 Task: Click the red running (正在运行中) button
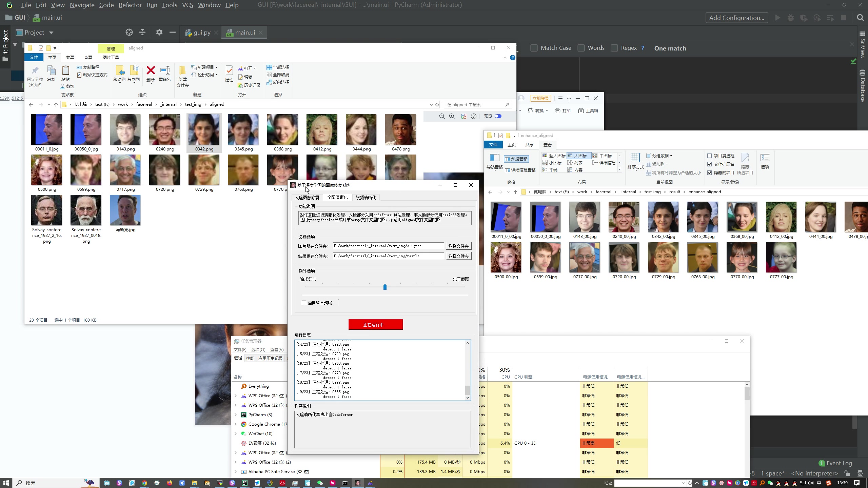tap(376, 325)
